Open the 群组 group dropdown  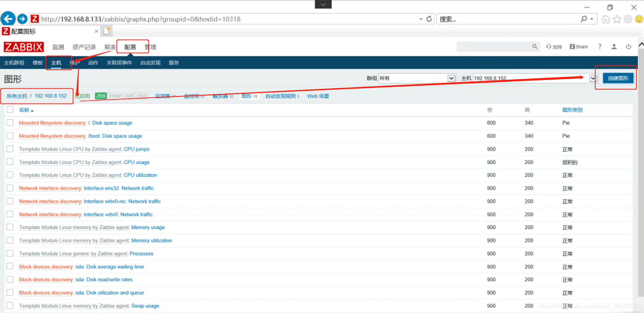pyautogui.click(x=417, y=78)
